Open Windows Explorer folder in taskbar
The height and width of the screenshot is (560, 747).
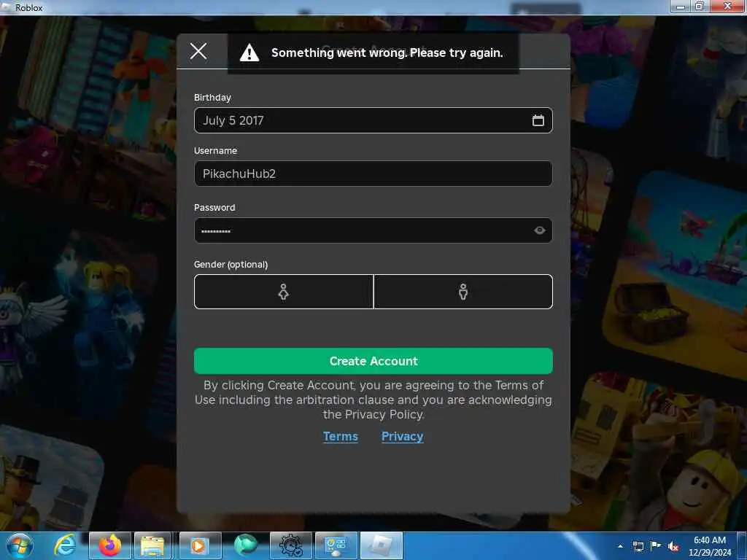point(152,545)
